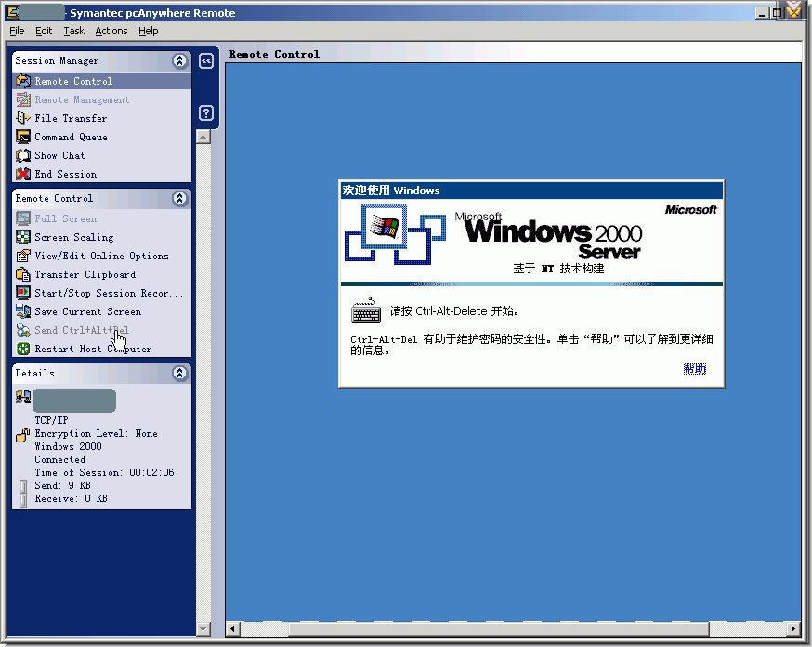Click the horizontal scrollbar left arrow
The width and height of the screenshot is (812, 647).
pos(232,628)
